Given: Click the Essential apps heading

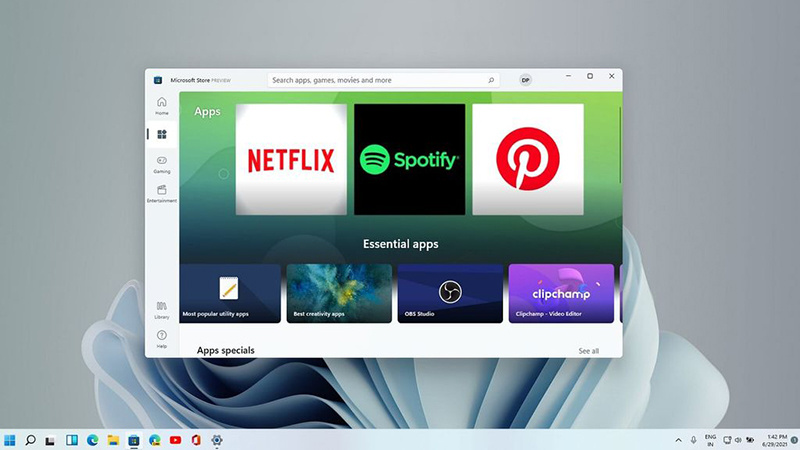Looking at the screenshot, I should tap(401, 244).
